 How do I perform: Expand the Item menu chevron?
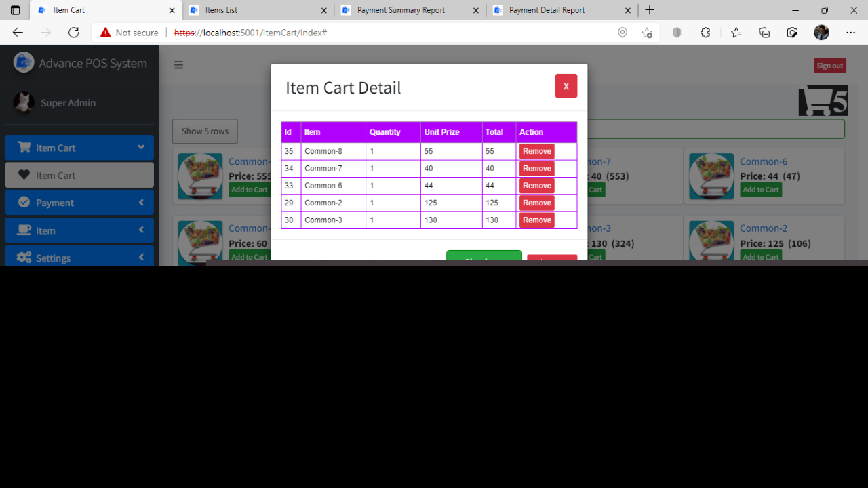point(141,230)
